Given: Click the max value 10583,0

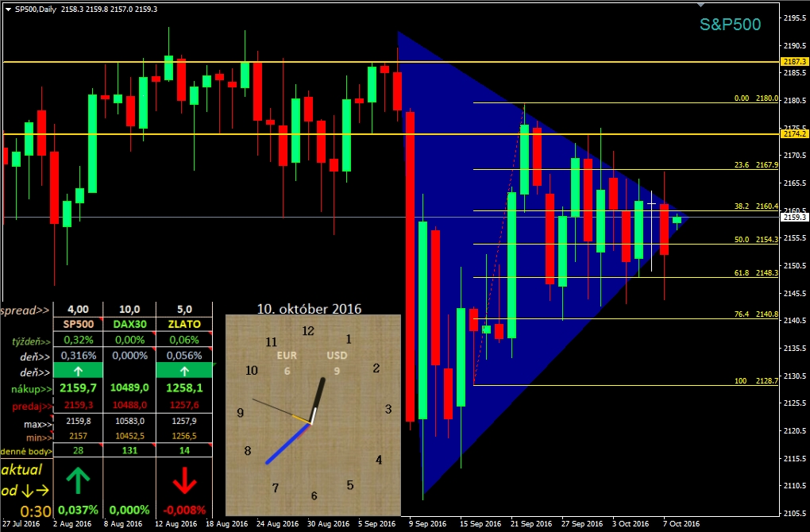Looking at the screenshot, I should point(129,421).
